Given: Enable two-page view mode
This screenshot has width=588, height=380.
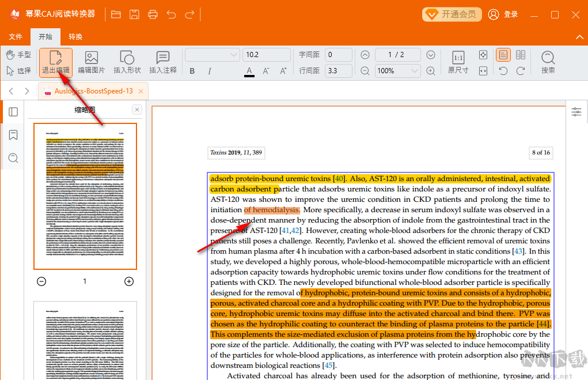Looking at the screenshot, I should (x=521, y=55).
